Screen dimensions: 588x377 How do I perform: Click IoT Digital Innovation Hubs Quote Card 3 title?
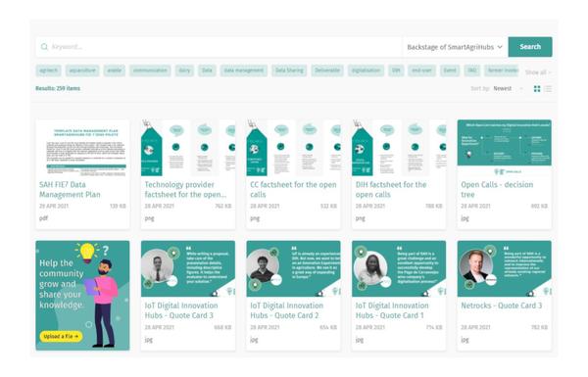pos(181,310)
